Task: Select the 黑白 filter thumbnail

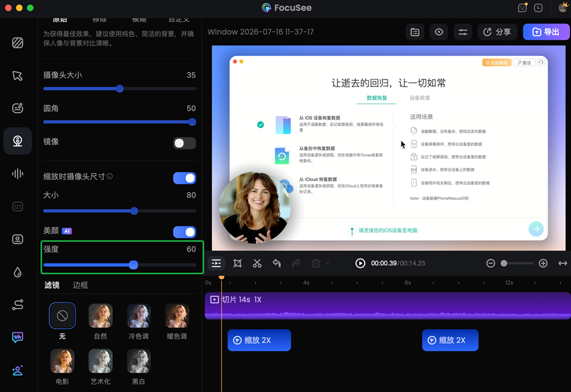Action: coord(139,361)
